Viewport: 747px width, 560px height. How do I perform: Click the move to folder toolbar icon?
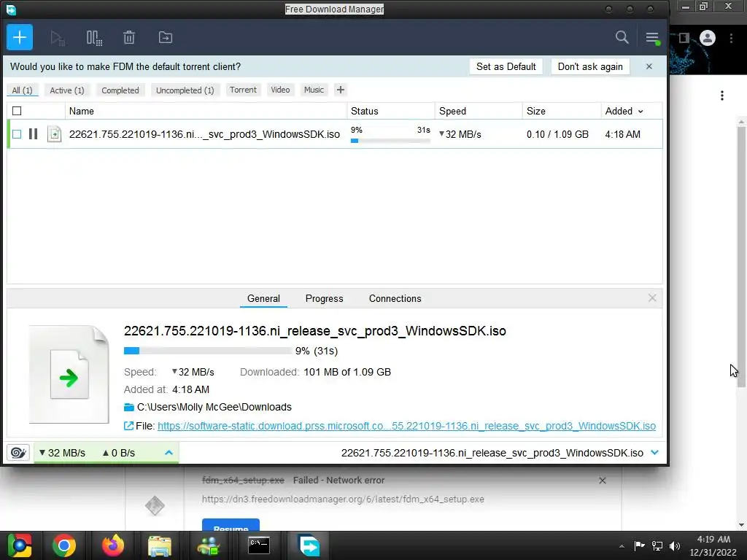pyautogui.click(x=166, y=38)
